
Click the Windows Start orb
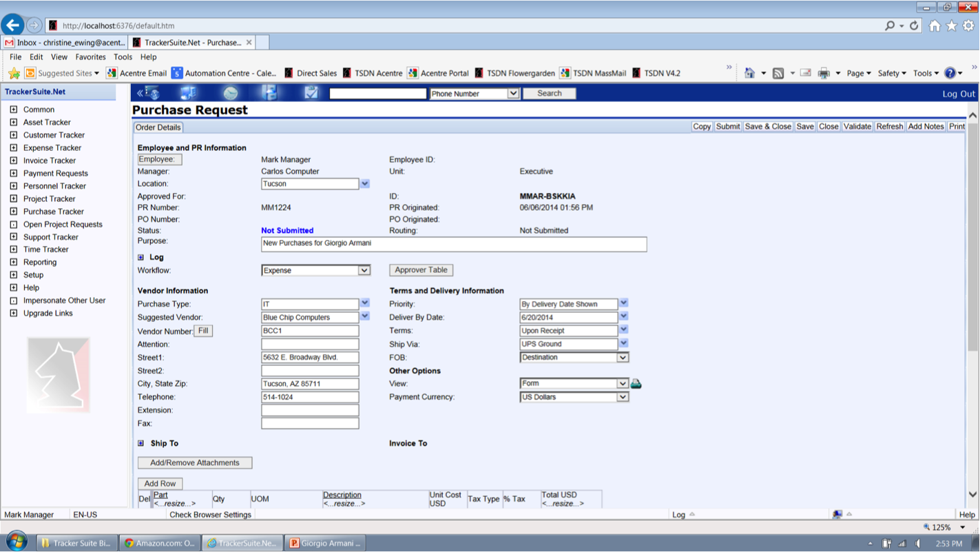click(x=16, y=542)
